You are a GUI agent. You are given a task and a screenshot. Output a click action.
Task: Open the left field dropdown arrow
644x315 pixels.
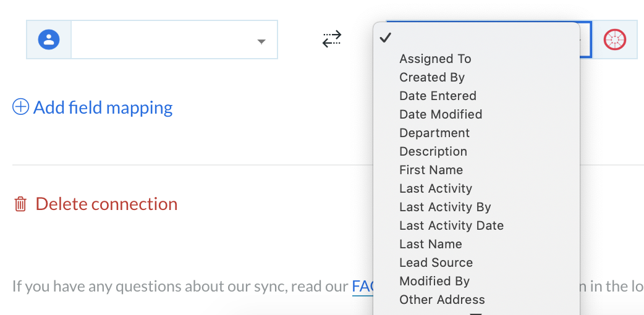tap(261, 41)
